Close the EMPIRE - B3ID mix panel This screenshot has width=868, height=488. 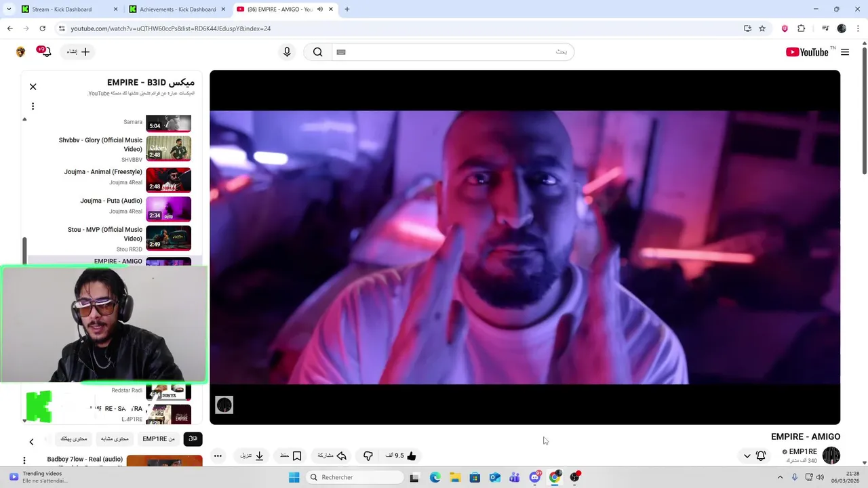point(33,87)
